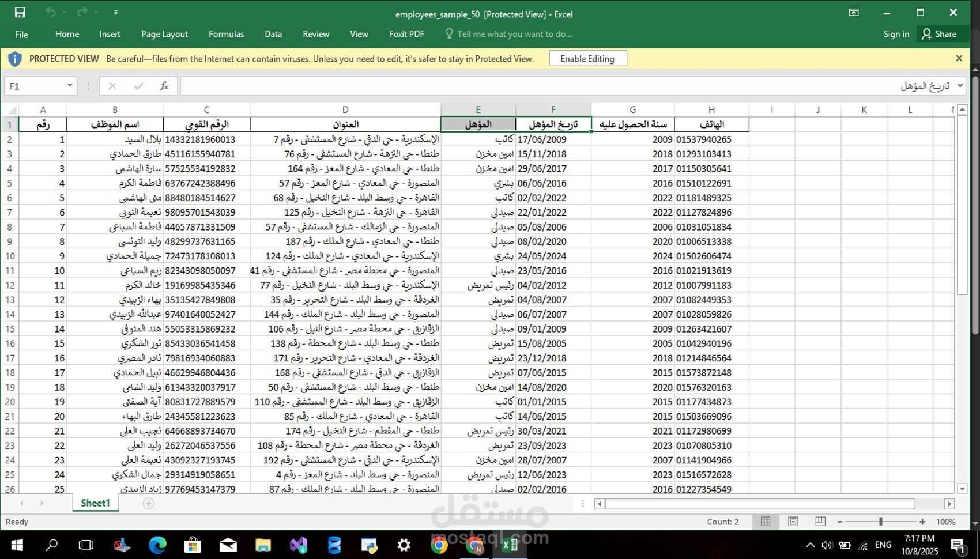Open the Foxit PDF tab
The width and height of the screenshot is (980, 559).
pos(406,34)
